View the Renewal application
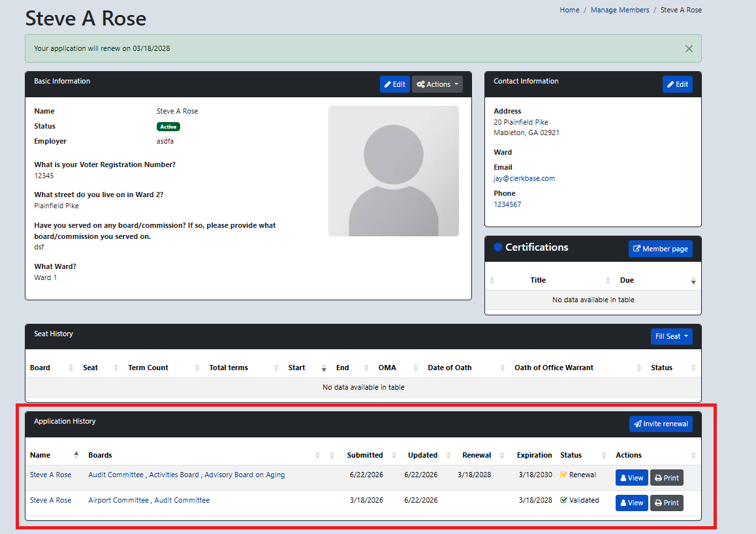This screenshot has width=756, height=534. 631,478
